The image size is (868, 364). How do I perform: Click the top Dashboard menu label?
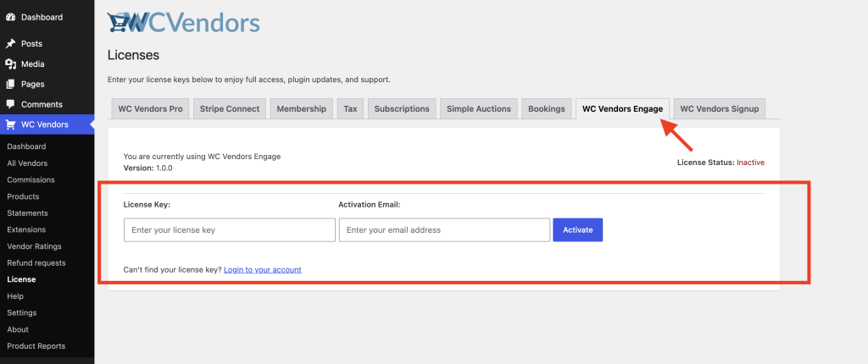(42, 17)
